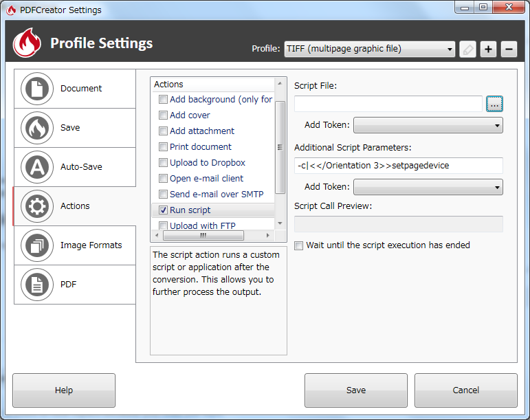Switch to the Document tab
This screenshot has height=420, width=530.
(x=75, y=89)
